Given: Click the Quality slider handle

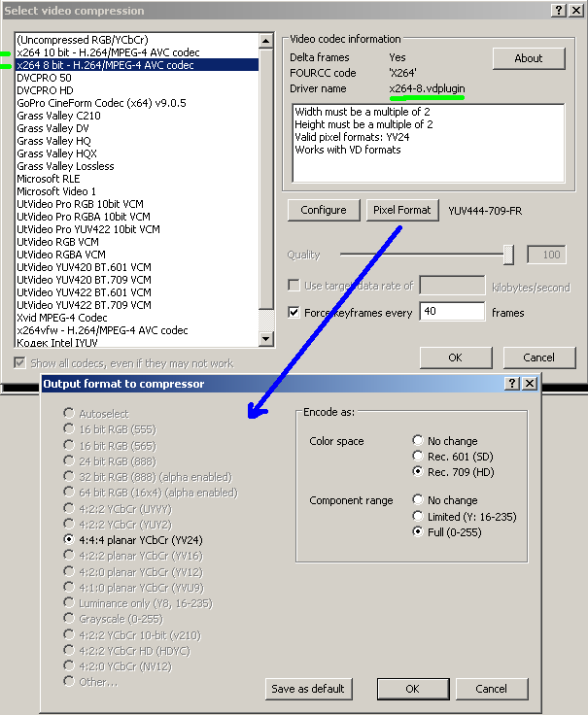Looking at the screenshot, I should coord(508,255).
